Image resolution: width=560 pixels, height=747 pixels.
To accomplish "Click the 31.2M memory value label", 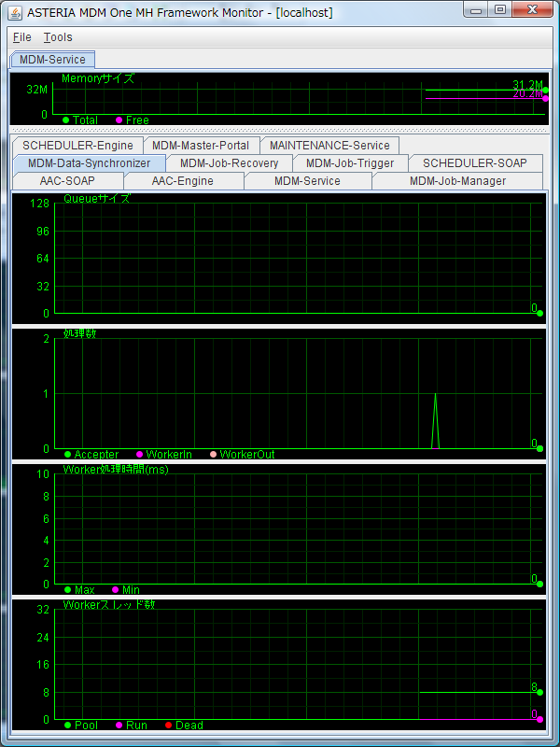I will (527, 85).
